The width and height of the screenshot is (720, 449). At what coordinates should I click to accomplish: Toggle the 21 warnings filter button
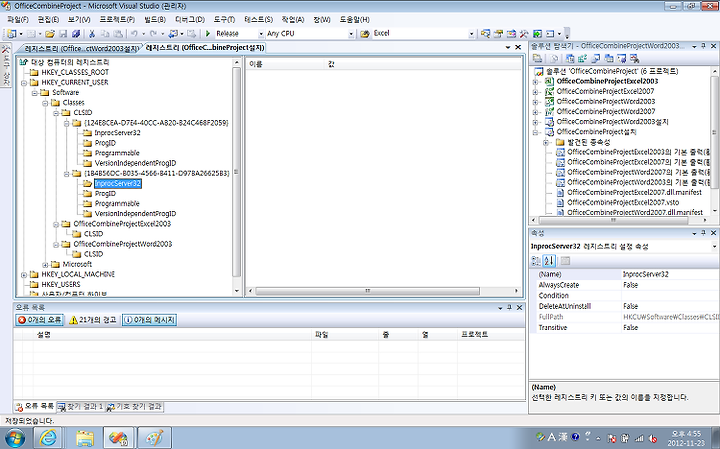tap(93, 320)
